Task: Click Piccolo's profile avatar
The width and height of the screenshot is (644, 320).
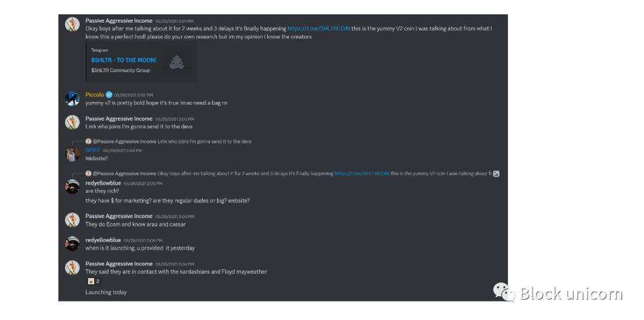Action: click(x=72, y=99)
